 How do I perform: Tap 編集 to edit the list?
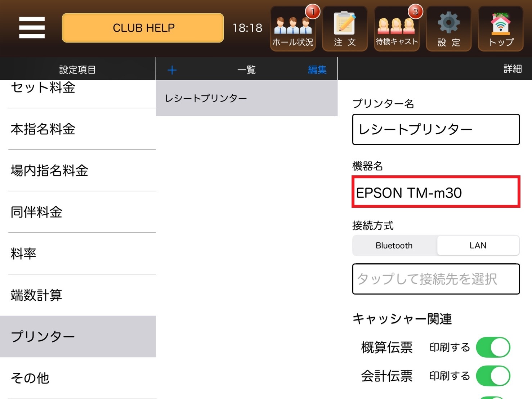click(317, 70)
